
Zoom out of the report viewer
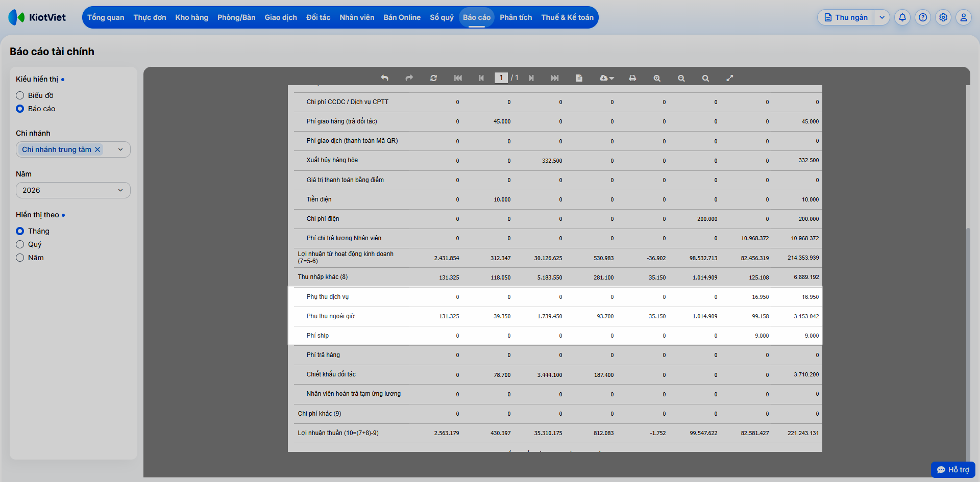pyautogui.click(x=681, y=78)
